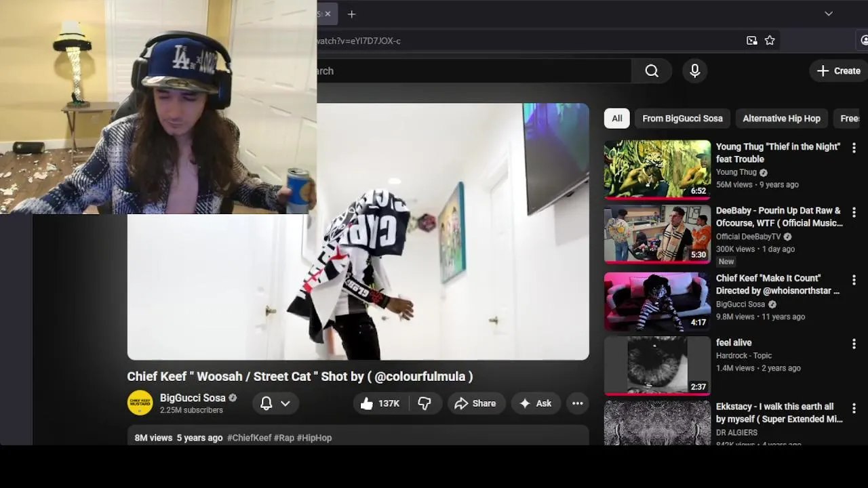Select the All filter chip
The height and width of the screenshot is (488, 868).
(x=616, y=118)
